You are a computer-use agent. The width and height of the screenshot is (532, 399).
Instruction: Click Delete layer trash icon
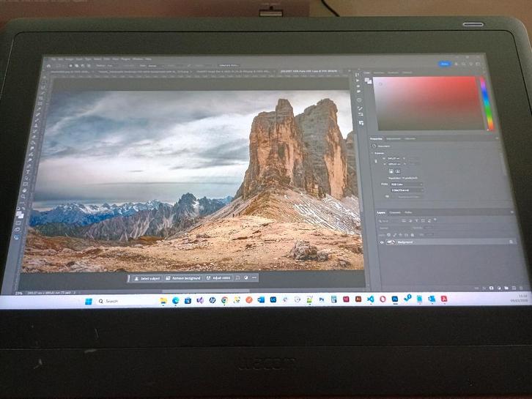tap(522, 288)
